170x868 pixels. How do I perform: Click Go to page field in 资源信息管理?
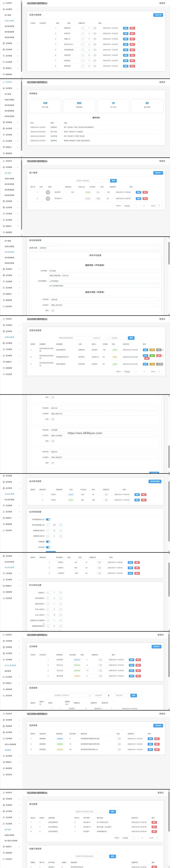click(x=159, y=372)
